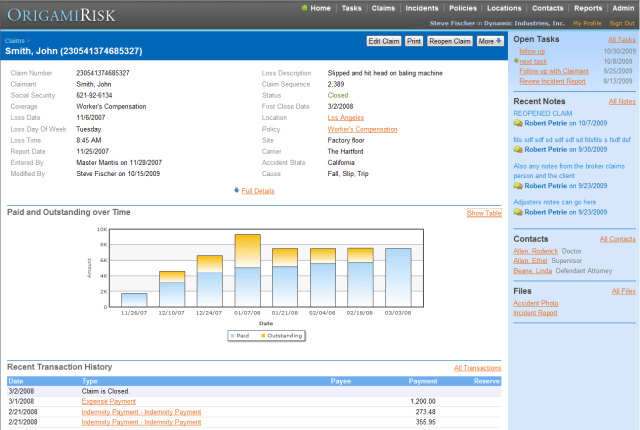Image resolution: width=640 pixels, height=430 pixels.
Task: Open the Reports menu in top navigation
Action: (x=588, y=8)
